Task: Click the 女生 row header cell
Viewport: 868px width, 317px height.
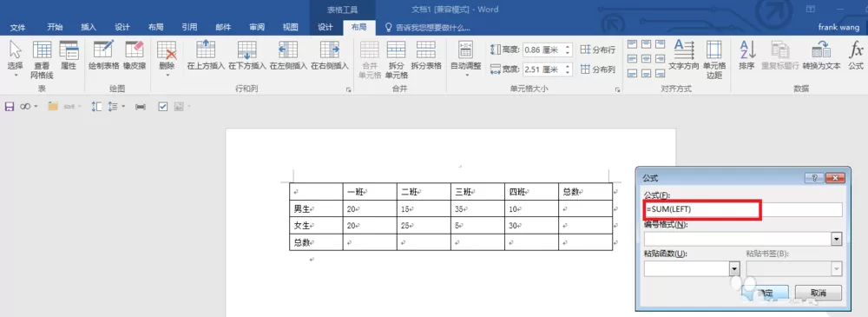Action: tap(316, 226)
